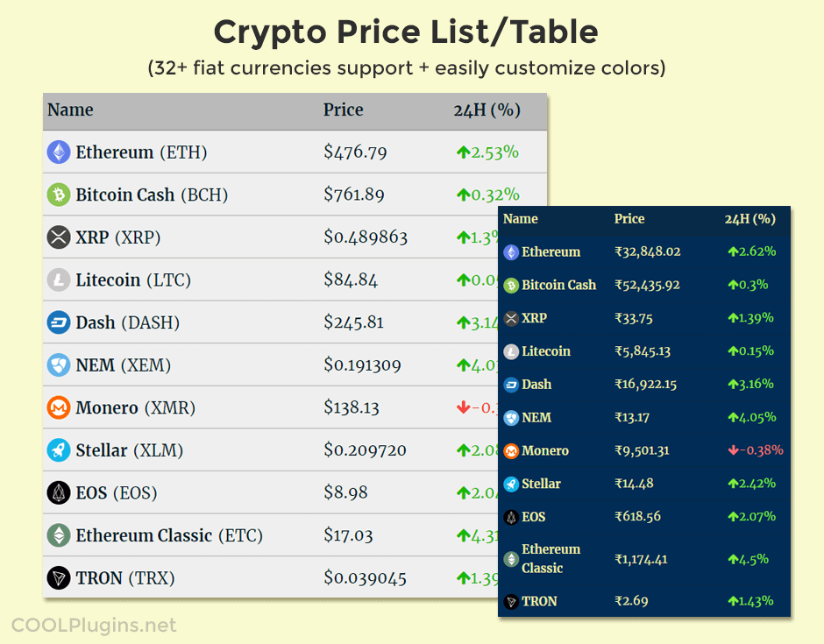Click the Litecoin grey icon in light table
The width and height of the screenshot is (824, 644).
59,280
